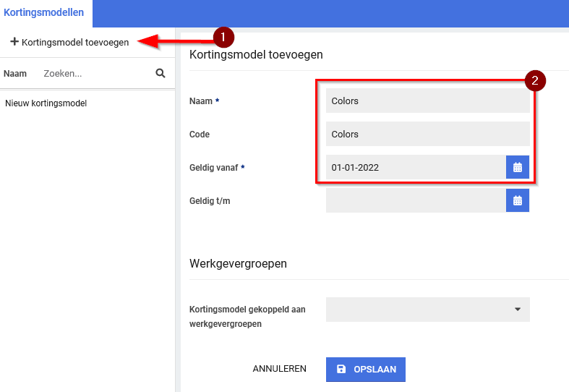Click the empty Geldig t/m date field
This screenshot has height=392, width=569.
[x=415, y=200]
